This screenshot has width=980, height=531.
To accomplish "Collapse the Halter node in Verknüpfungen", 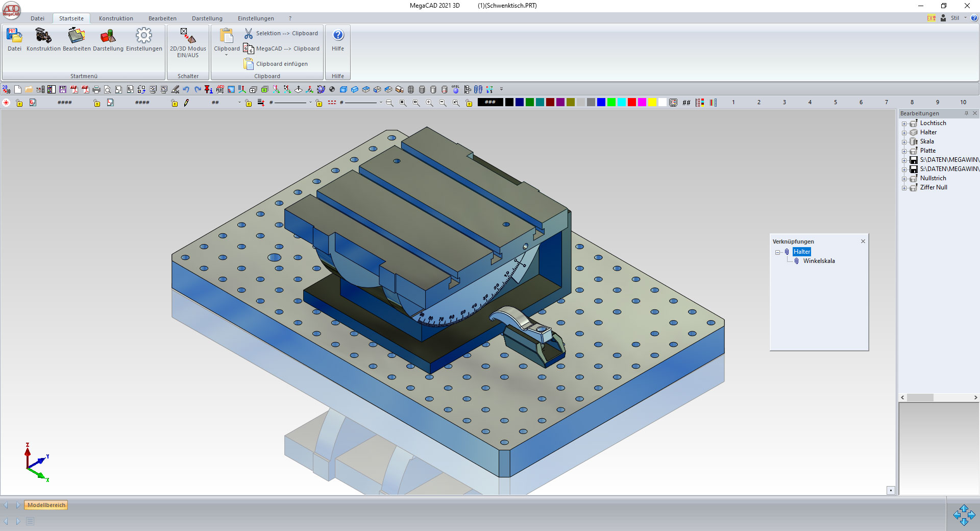I will [x=777, y=252].
